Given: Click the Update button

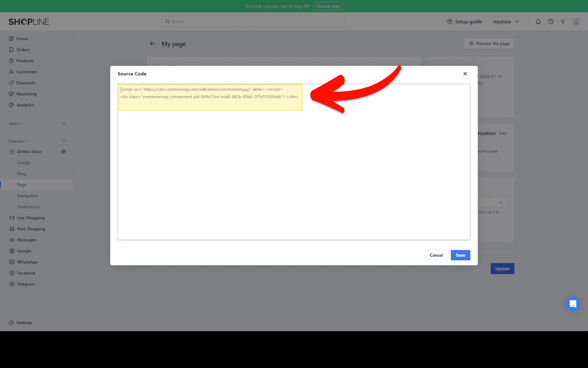Looking at the screenshot, I should 502,269.
